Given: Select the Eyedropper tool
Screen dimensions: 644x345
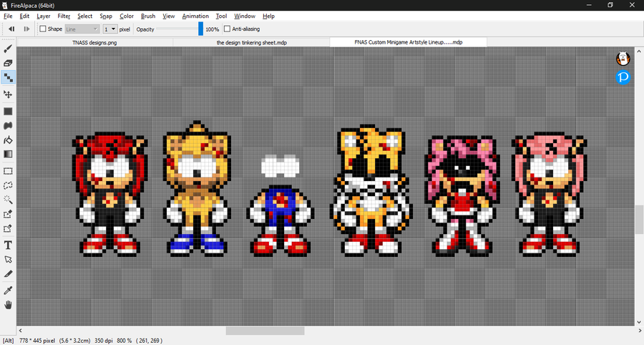Looking at the screenshot, I should coord(8,291).
